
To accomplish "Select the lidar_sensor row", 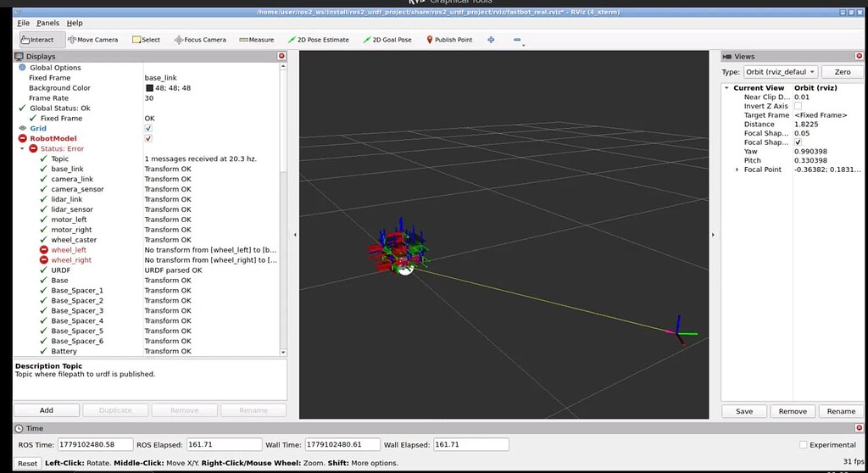I will (147, 209).
